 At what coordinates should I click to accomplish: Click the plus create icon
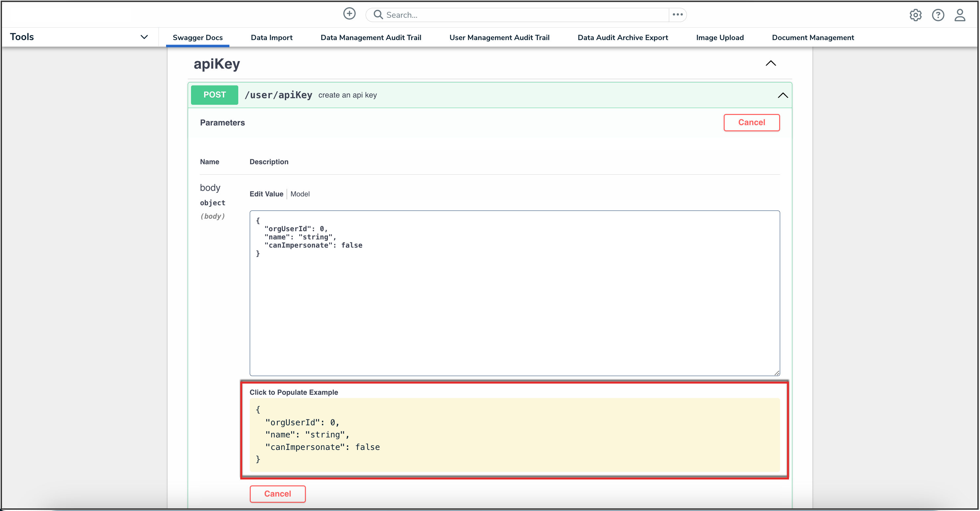[349, 14]
